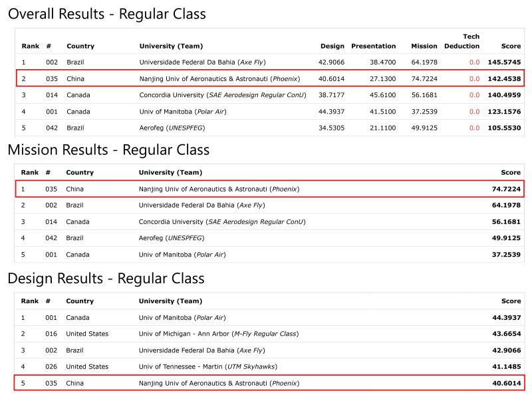Viewport: 532px width, 395px height.
Task: Click the Score header in Mission Results table
Action: tap(510, 173)
